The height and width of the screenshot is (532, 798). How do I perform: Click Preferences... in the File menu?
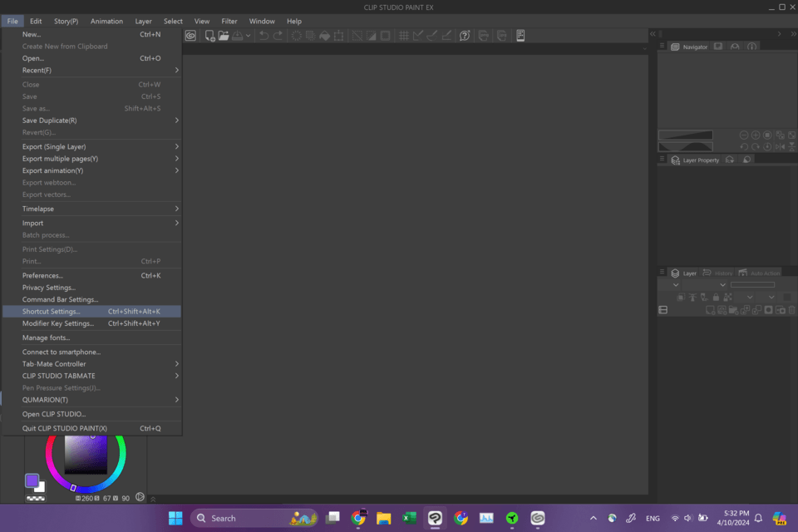tap(91, 275)
